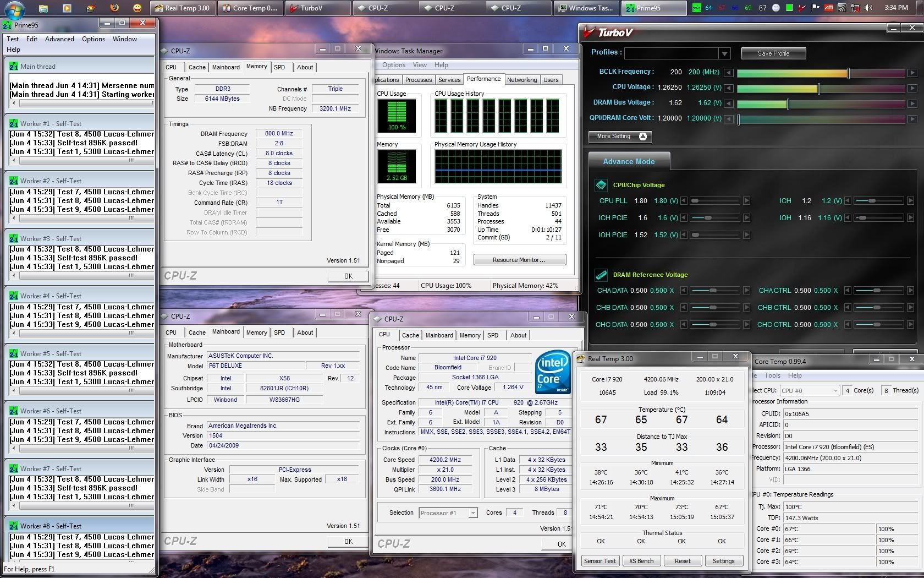924x578 pixels.
Task: Click the volume speaker icon in system tray
Action: click(868, 8)
